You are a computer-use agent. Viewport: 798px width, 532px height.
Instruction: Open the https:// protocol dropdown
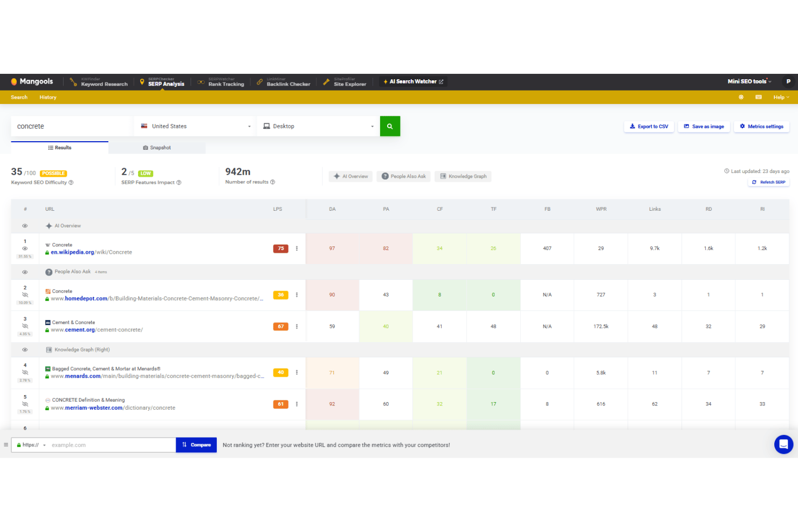[31, 445]
